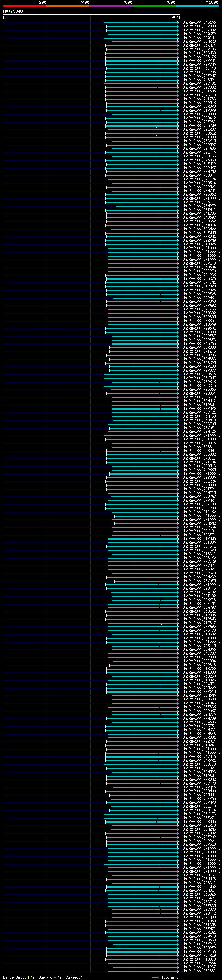Select the query label AV779348
This screenshot has width=222, height=980.
point(13,11)
